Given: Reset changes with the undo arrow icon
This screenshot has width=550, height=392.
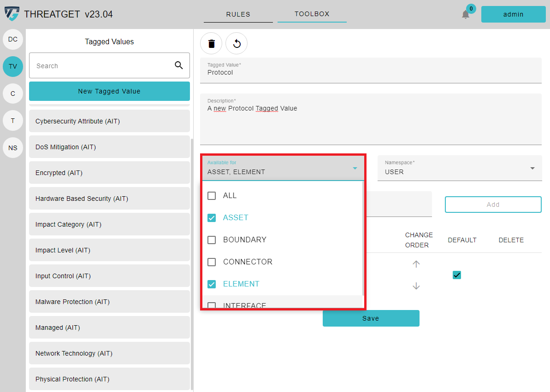Looking at the screenshot, I should tap(237, 43).
